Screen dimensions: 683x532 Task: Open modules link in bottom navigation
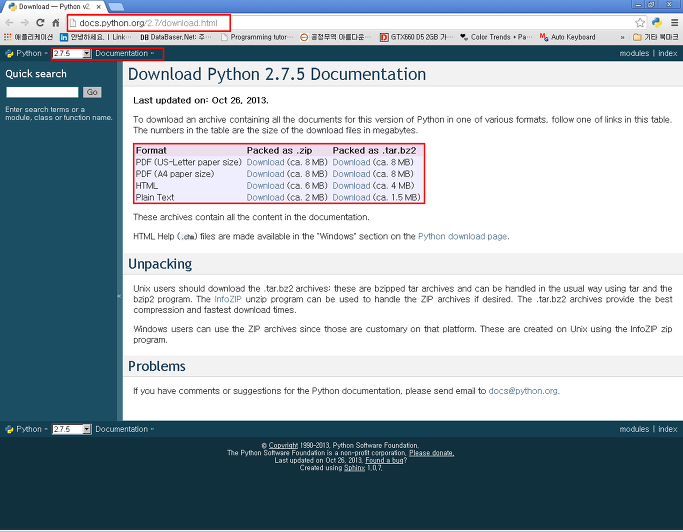634,429
